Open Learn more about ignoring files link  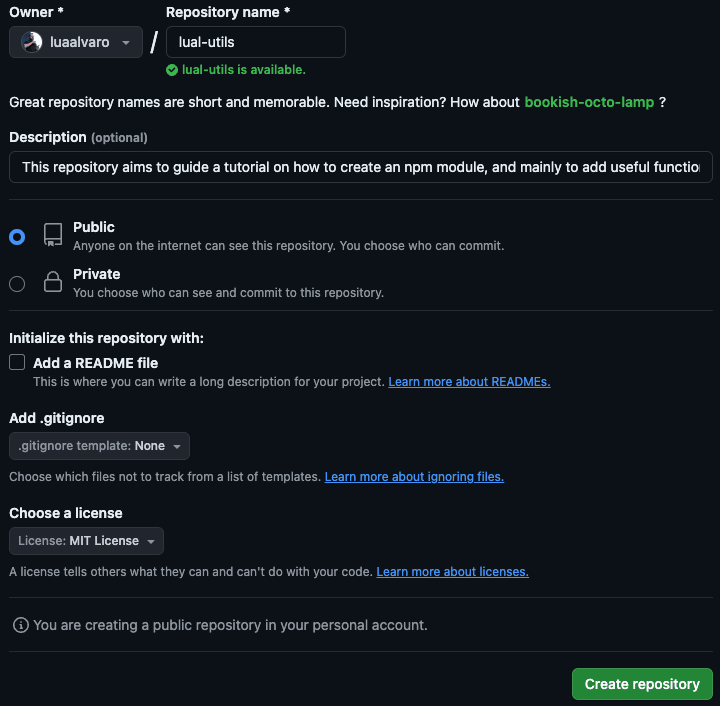point(414,477)
